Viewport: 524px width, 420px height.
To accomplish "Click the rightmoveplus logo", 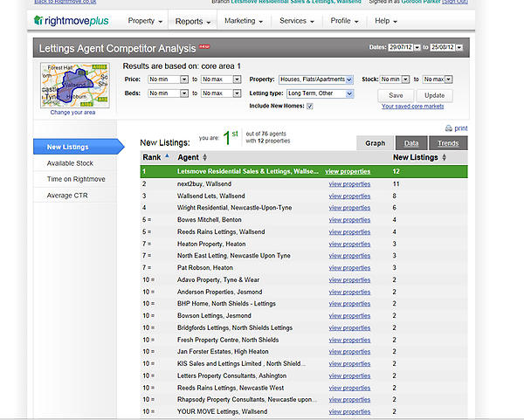I will [x=72, y=21].
